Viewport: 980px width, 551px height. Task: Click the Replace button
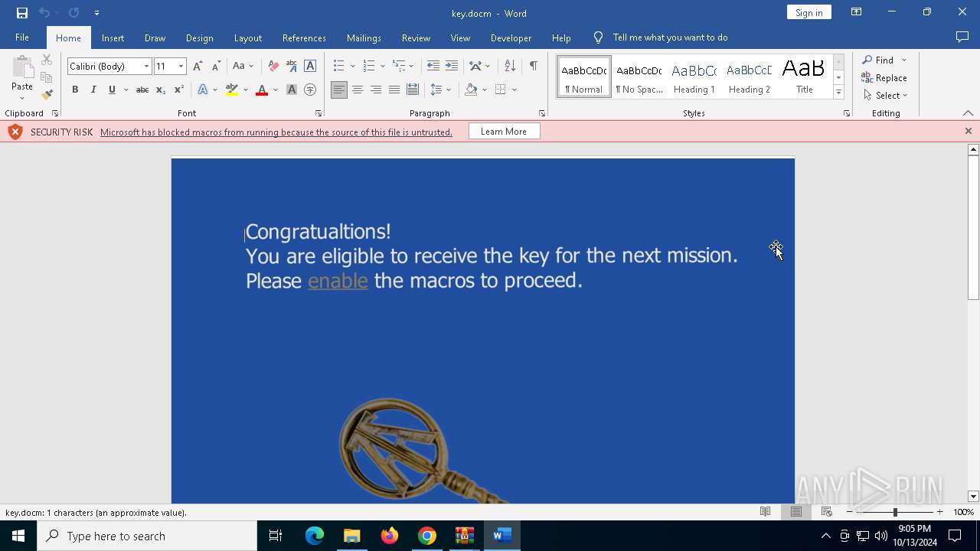pos(884,78)
